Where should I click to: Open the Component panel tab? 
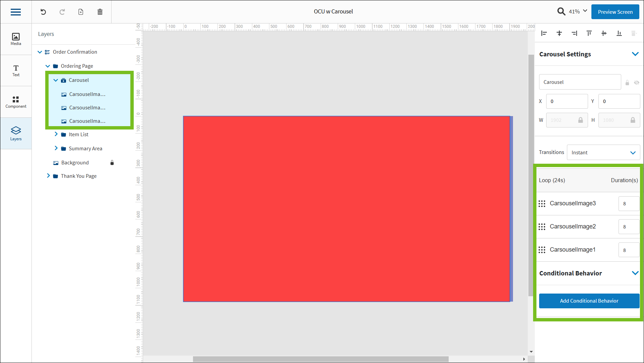(16, 102)
